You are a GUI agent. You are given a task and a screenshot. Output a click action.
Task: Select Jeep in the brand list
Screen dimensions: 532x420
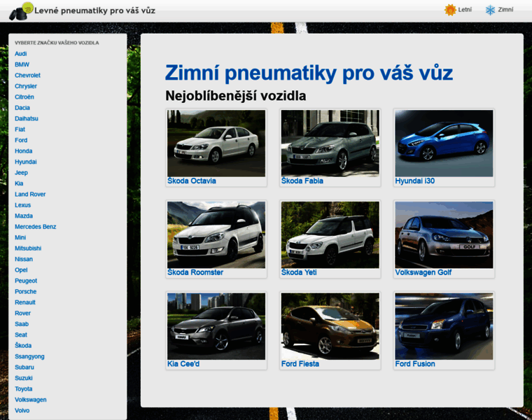(x=22, y=173)
